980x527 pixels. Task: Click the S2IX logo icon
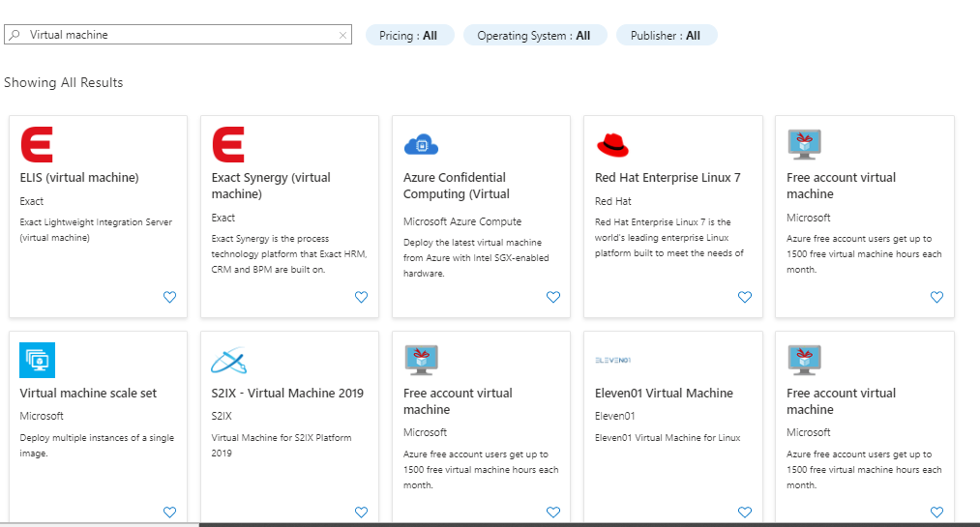point(228,361)
